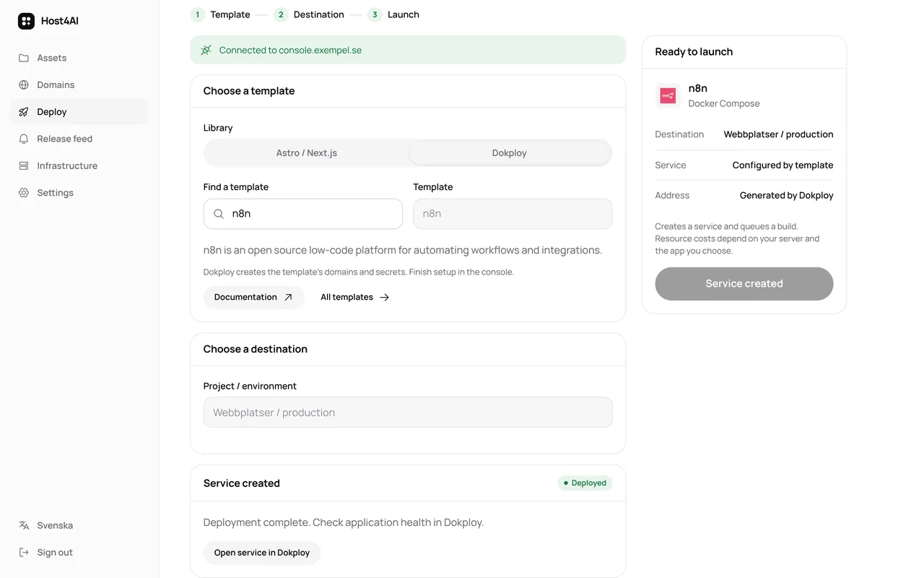Click the Domains globe icon

(x=24, y=85)
